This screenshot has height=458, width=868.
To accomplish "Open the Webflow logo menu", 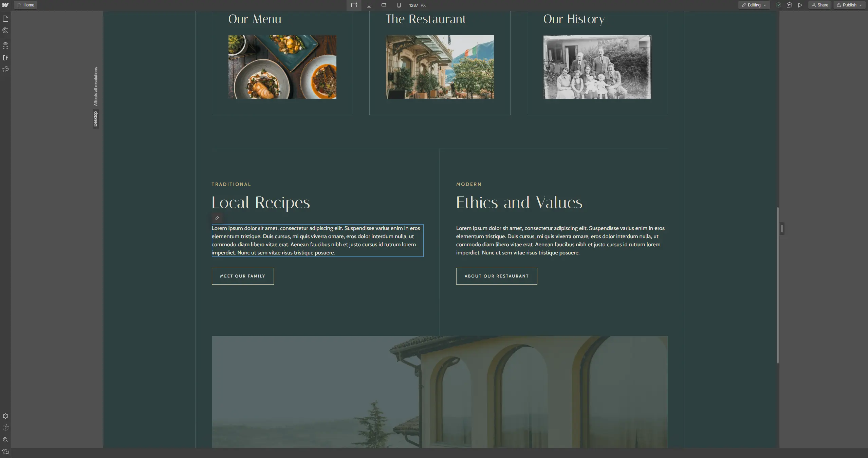I will pos(5,5).
